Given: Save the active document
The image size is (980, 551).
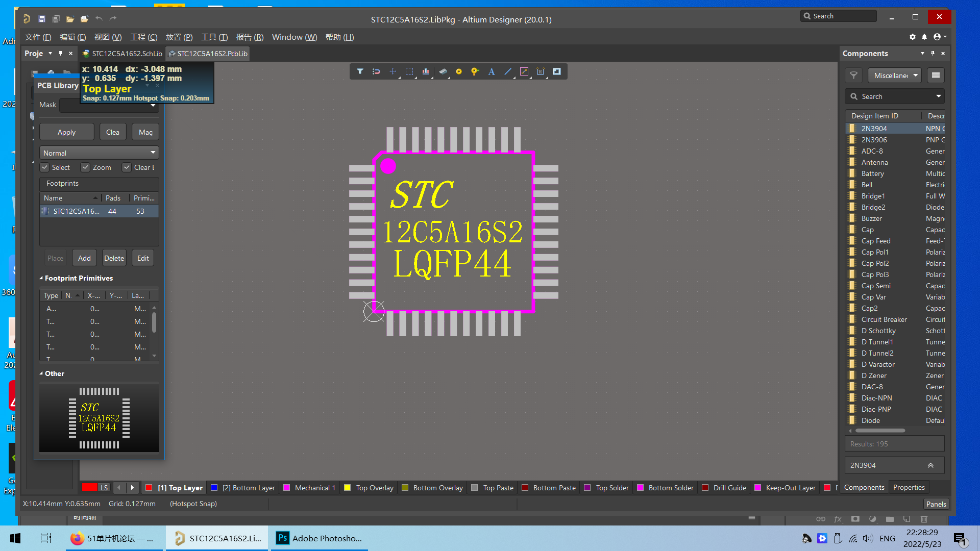Looking at the screenshot, I should click(42, 19).
